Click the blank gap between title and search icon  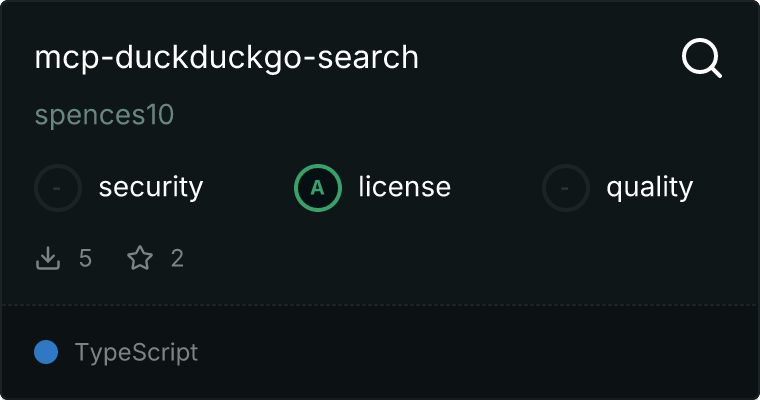point(550,58)
